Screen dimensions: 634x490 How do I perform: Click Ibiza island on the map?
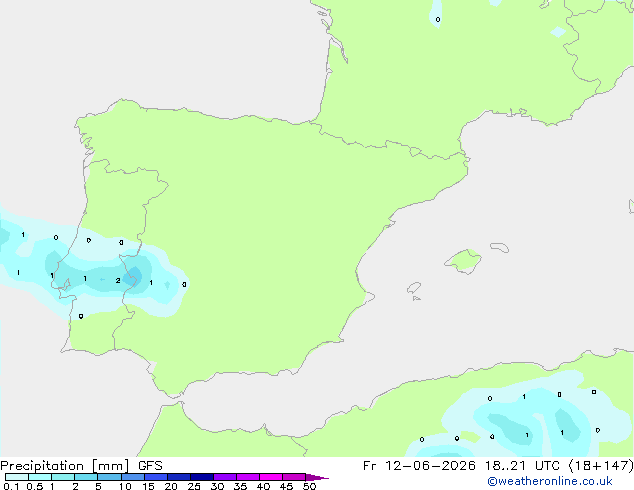tap(414, 288)
